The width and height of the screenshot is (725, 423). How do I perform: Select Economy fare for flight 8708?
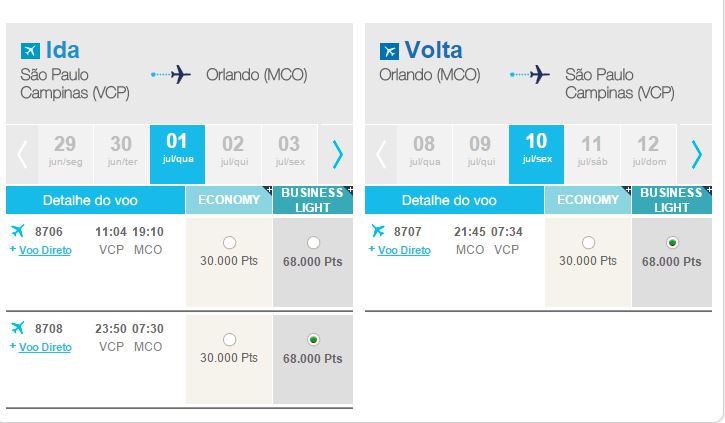pos(229,339)
